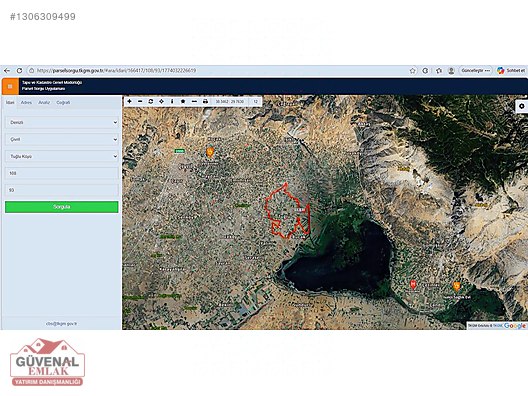Viewport: 528px width, 396px height.
Task: Open map settings gear icon
Action: pos(522,106)
